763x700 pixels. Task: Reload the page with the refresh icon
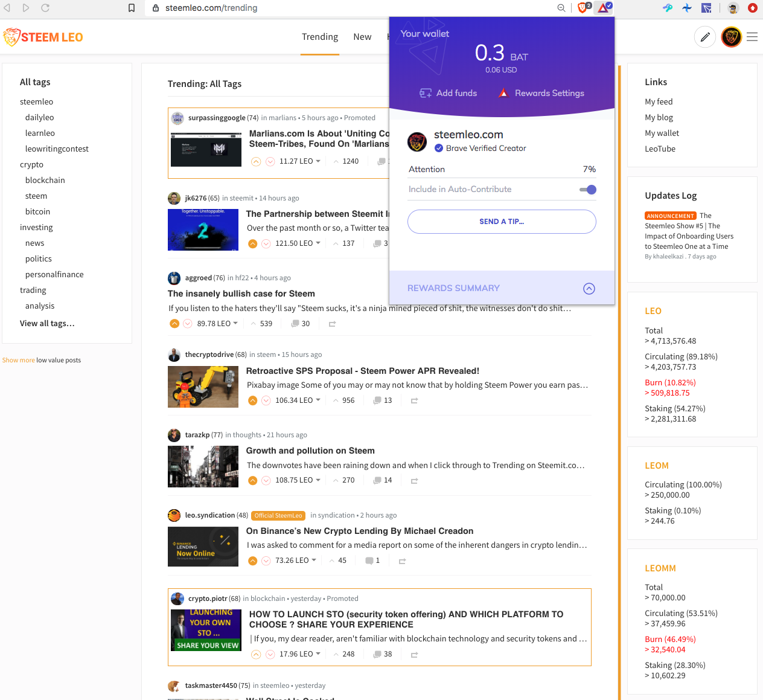(x=45, y=8)
